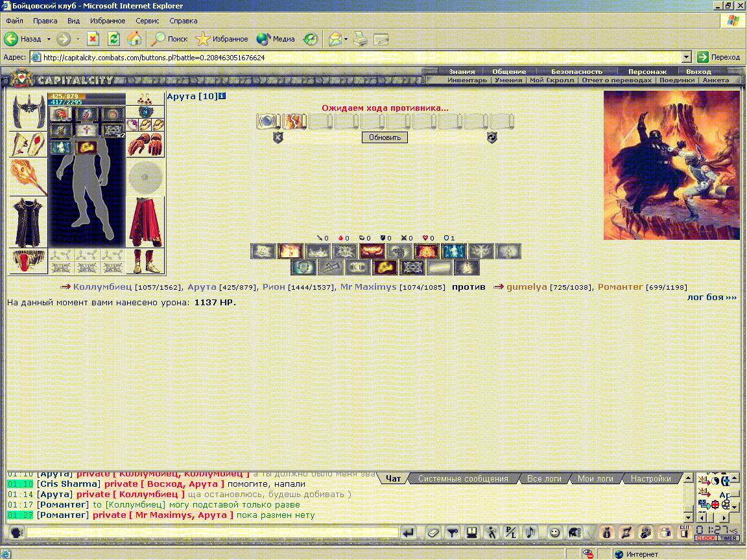Click the save chat floppy icon
Image resolution: width=747 pixels, height=560 pixels.
tap(471, 533)
